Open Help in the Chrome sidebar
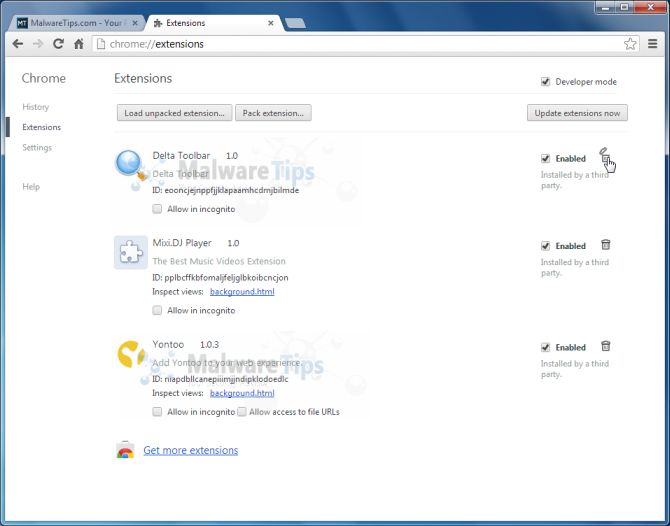 (x=31, y=187)
